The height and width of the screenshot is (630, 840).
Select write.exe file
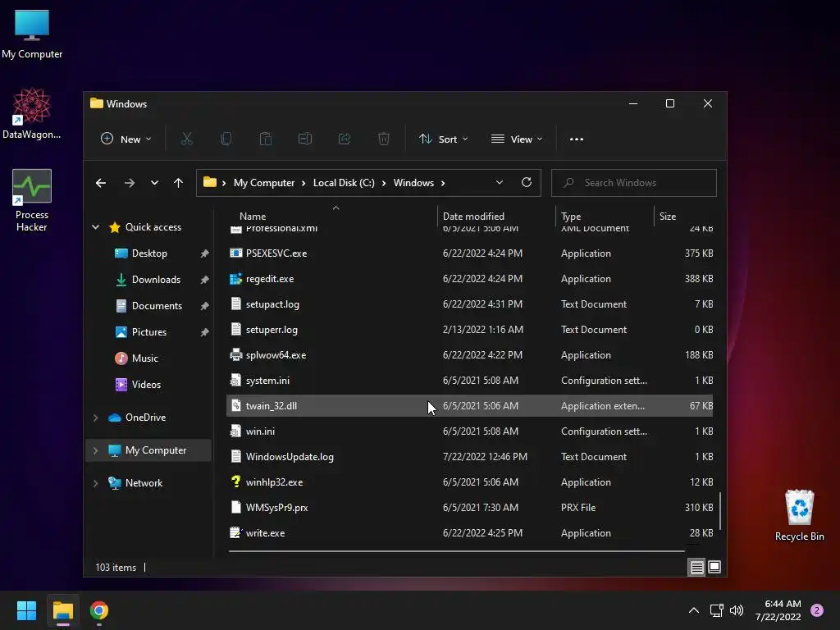470,533
